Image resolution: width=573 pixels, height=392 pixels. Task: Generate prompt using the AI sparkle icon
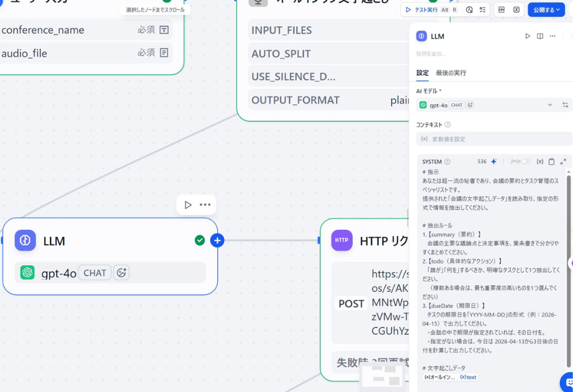(494, 162)
